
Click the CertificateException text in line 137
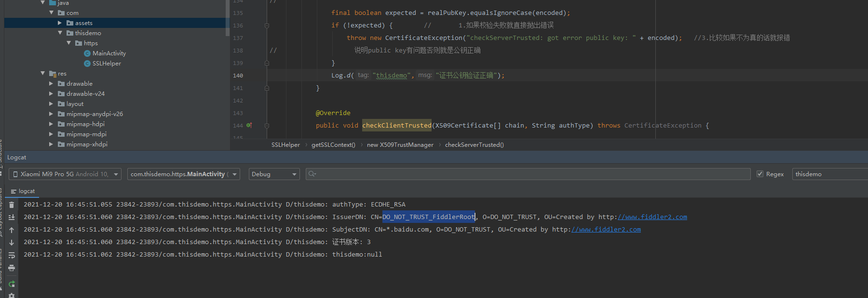click(x=424, y=38)
